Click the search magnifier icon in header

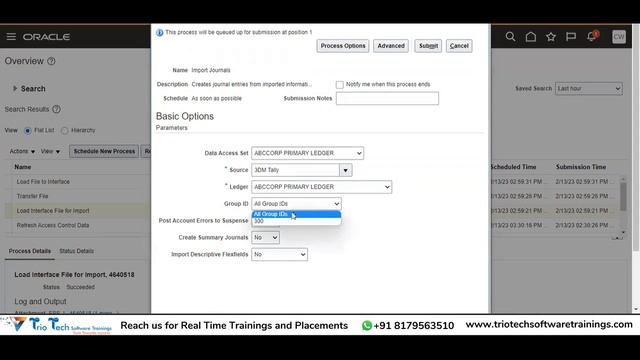pos(510,37)
